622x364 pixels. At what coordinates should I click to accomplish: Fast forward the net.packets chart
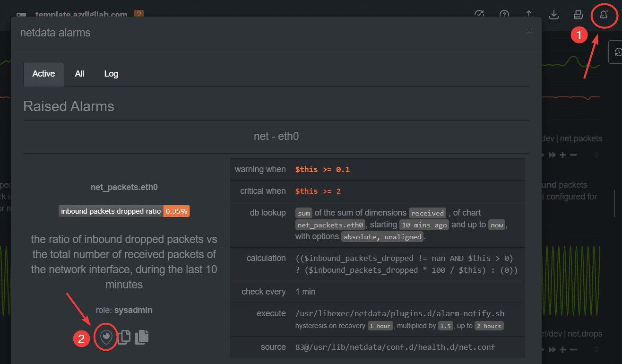tap(553, 155)
